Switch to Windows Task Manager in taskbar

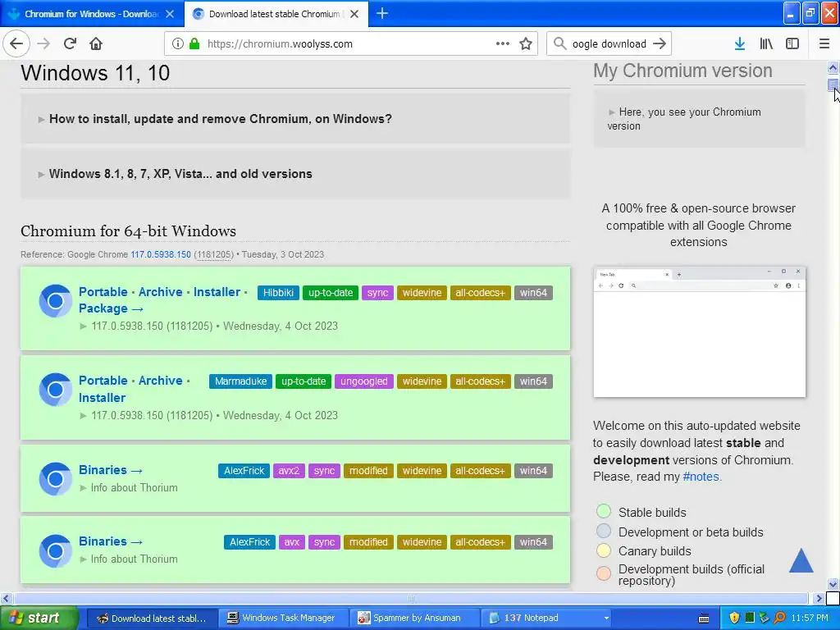point(283,619)
